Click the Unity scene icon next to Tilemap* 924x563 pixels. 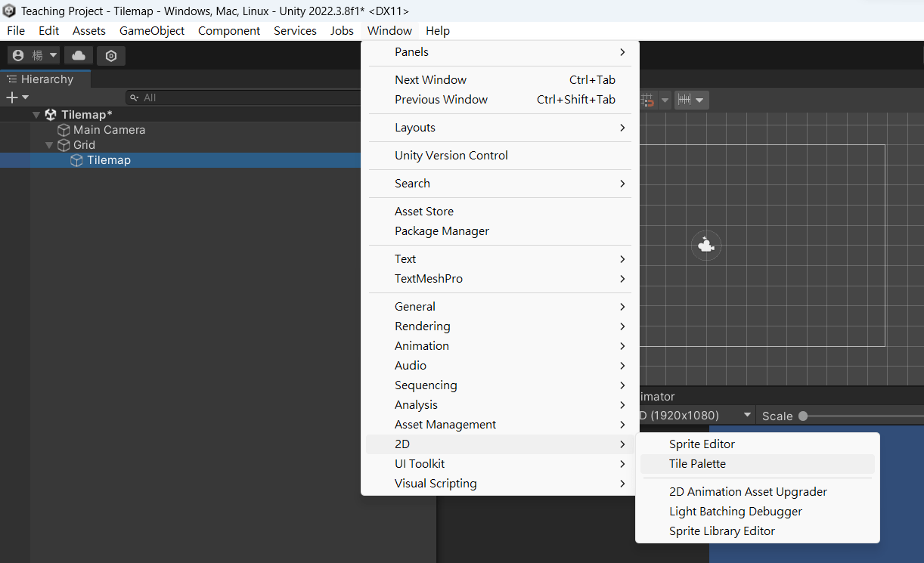coord(51,115)
